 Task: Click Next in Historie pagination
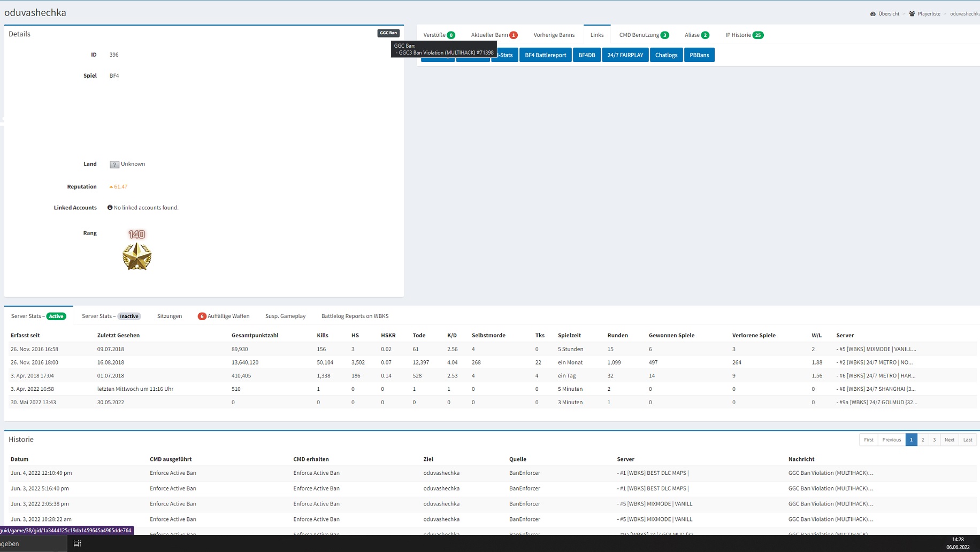point(949,440)
